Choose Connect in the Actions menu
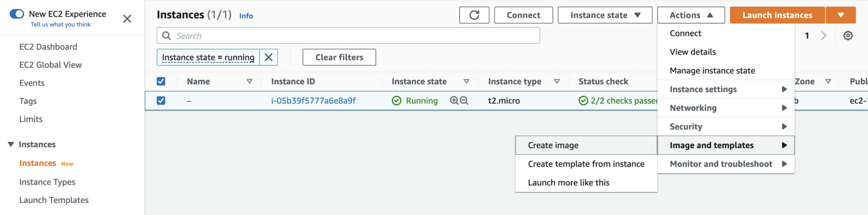 [726, 33]
